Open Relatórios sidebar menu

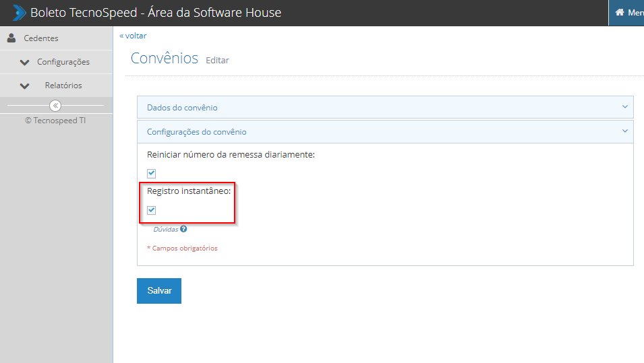(56, 86)
